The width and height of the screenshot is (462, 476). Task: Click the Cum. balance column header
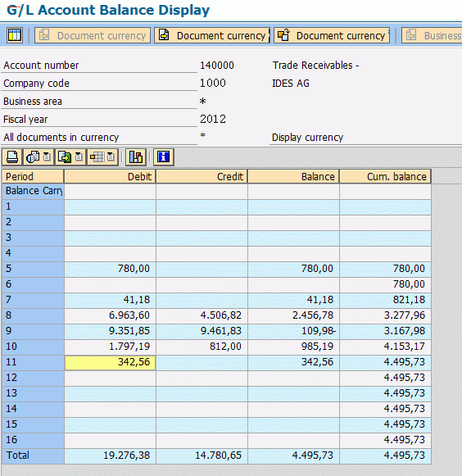[x=385, y=176]
